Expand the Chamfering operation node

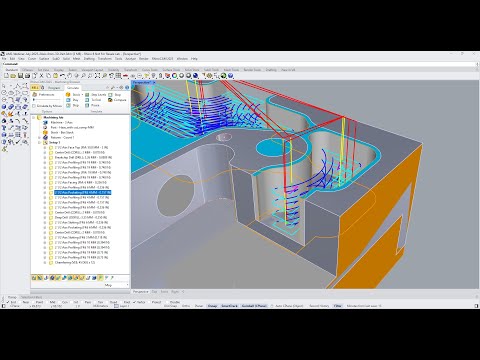coord(45,263)
